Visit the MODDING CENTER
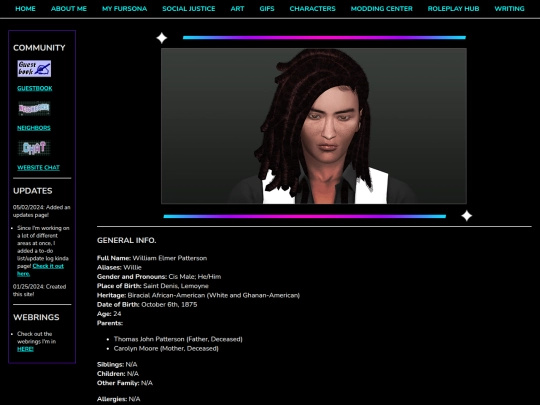Image resolution: width=540 pixels, height=405 pixels. (x=382, y=9)
